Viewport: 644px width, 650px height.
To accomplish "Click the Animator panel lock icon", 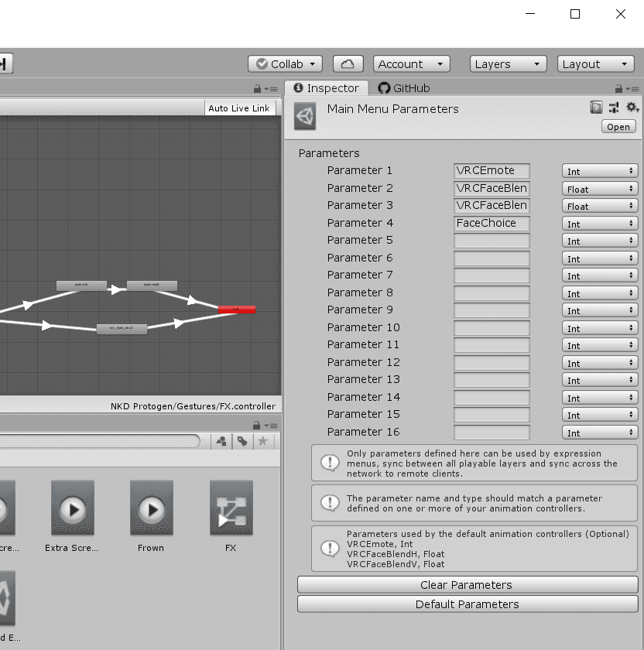I will [x=257, y=89].
